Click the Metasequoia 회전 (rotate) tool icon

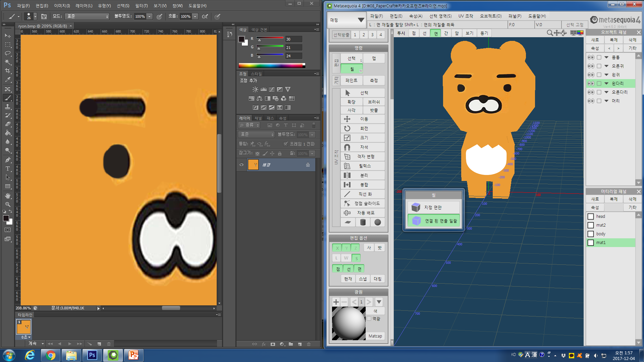point(347,128)
